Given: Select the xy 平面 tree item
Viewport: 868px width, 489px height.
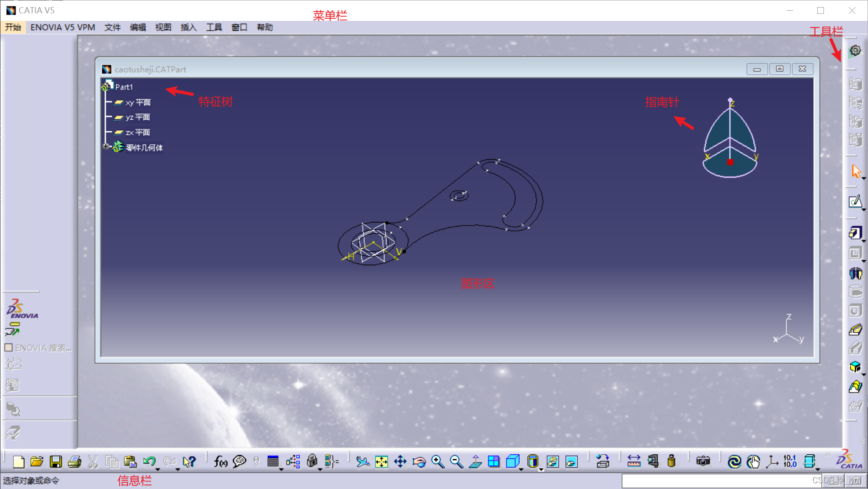Looking at the screenshot, I should pyautogui.click(x=138, y=102).
